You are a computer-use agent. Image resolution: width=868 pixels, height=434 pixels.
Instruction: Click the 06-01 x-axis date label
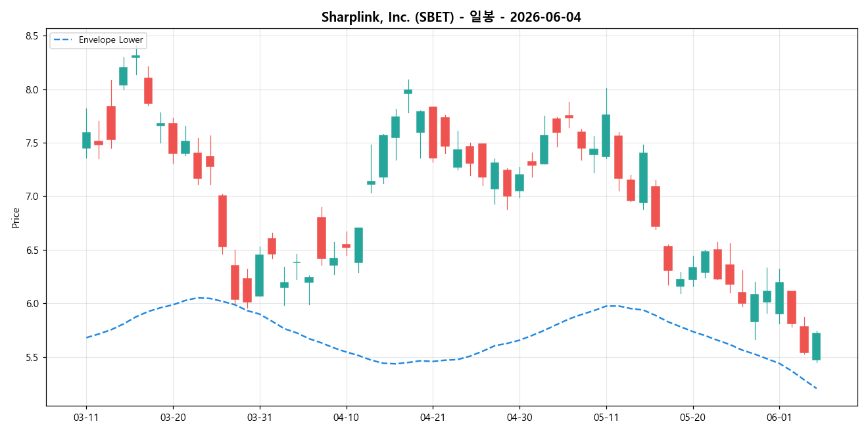[779, 418]
